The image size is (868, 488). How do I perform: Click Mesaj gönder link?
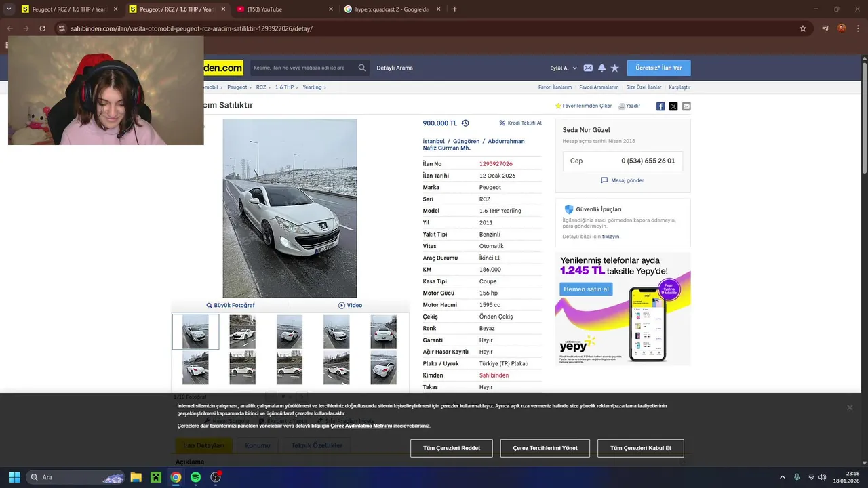coord(623,180)
